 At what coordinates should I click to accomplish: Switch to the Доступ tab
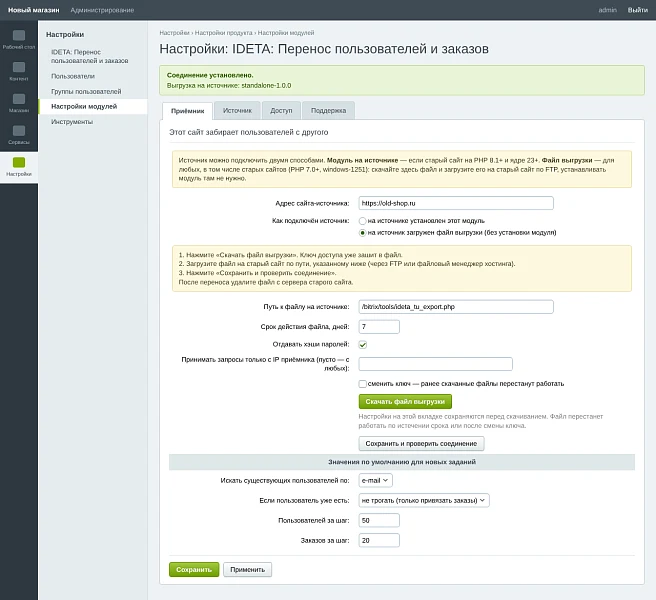point(281,110)
